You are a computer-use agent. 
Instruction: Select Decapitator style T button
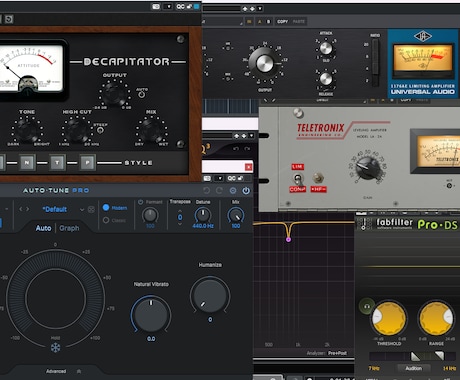click(57, 163)
